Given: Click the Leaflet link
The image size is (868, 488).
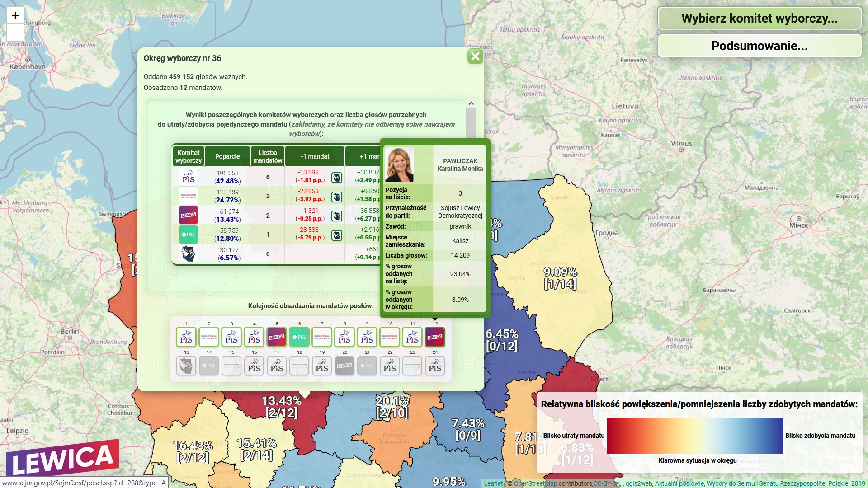Looking at the screenshot, I should tap(493, 483).
